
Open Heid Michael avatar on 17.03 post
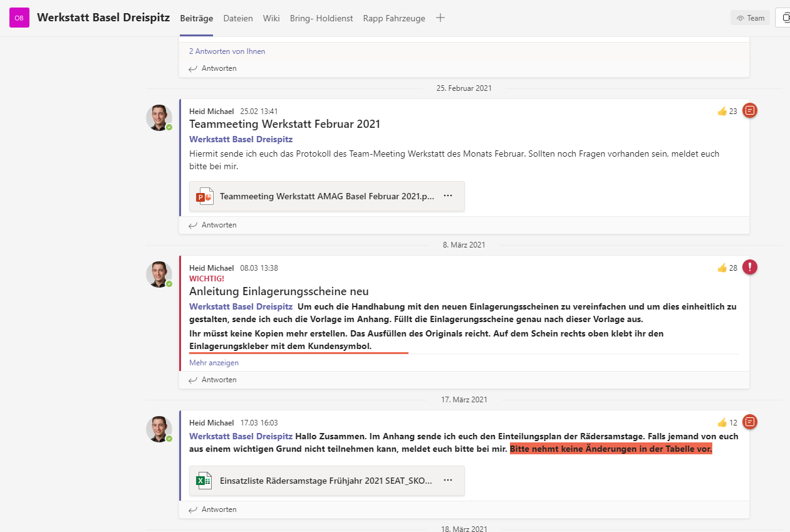(x=159, y=429)
